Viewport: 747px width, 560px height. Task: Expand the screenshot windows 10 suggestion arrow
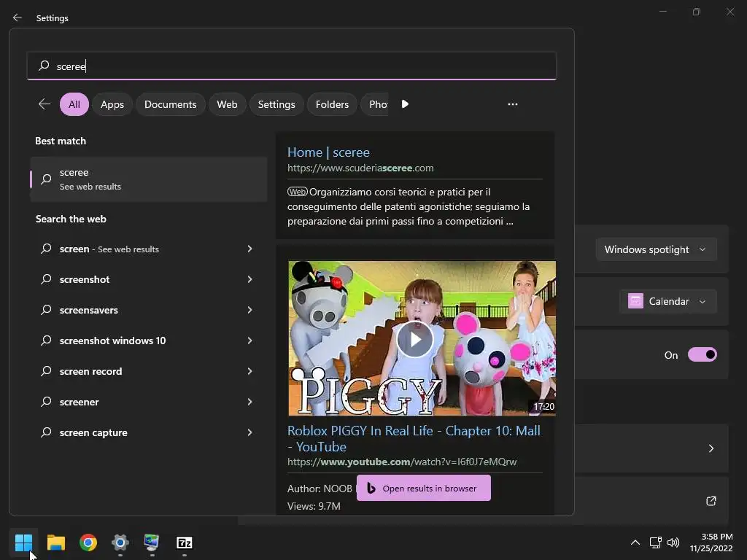coord(249,341)
